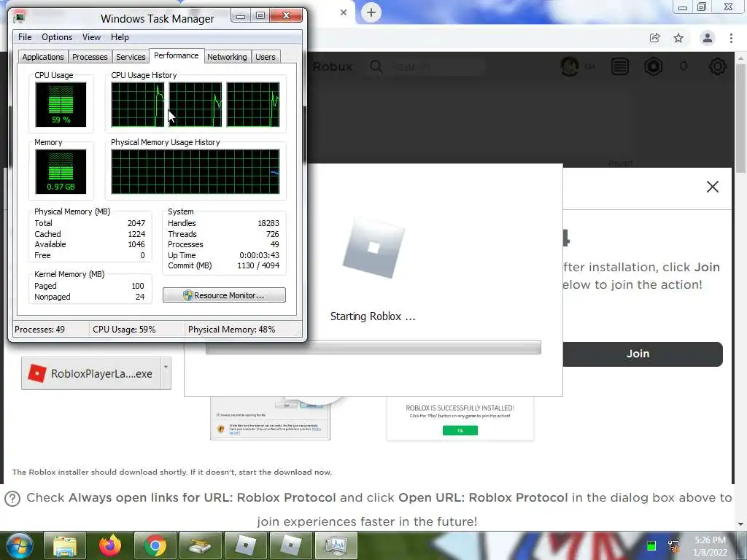
Task: Click the Commit (MB) 1130 / 4094 value
Action: pos(258,265)
